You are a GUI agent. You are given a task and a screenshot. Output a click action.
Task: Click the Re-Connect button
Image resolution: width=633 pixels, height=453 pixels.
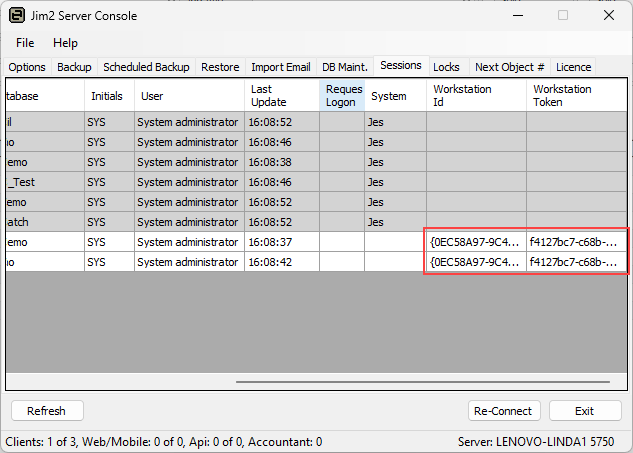504,411
